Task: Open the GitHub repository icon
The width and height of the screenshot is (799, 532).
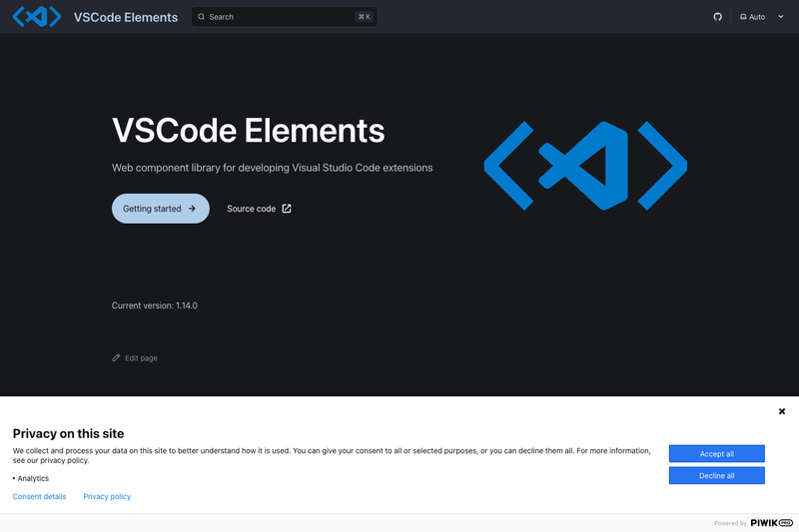Action: click(717, 17)
